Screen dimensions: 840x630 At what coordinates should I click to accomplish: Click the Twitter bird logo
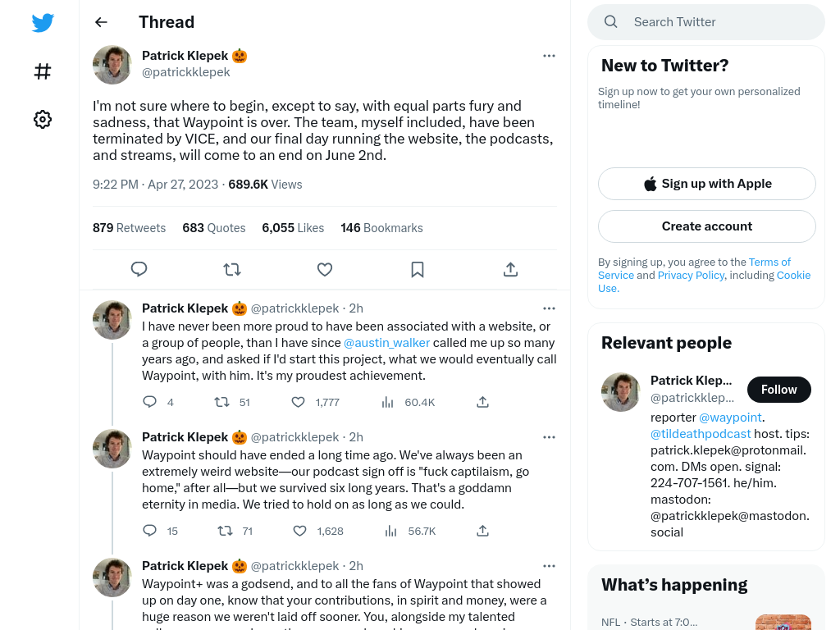click(x=43, y=22)
